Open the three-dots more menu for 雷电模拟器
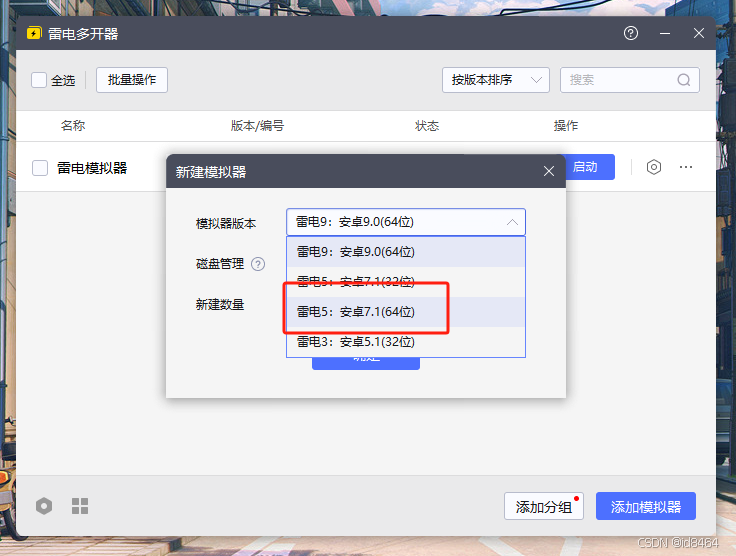This screenshot has width=736, height=556. pos(686,167)
